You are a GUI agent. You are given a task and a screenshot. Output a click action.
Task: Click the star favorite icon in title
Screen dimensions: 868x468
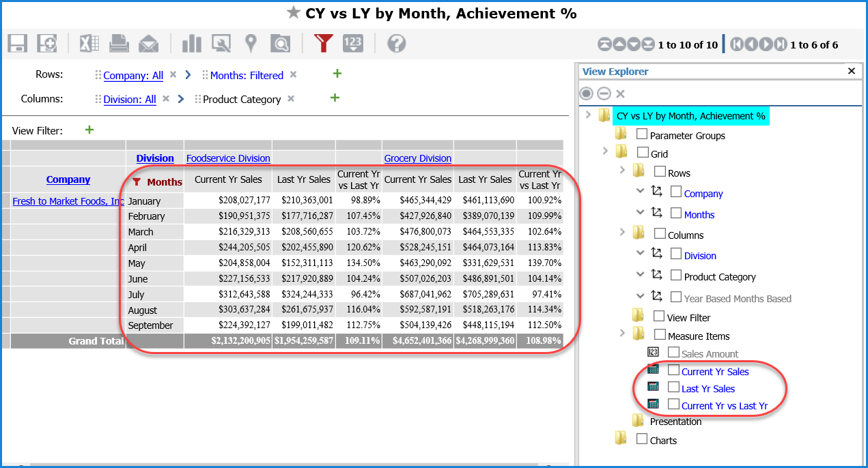294,12
